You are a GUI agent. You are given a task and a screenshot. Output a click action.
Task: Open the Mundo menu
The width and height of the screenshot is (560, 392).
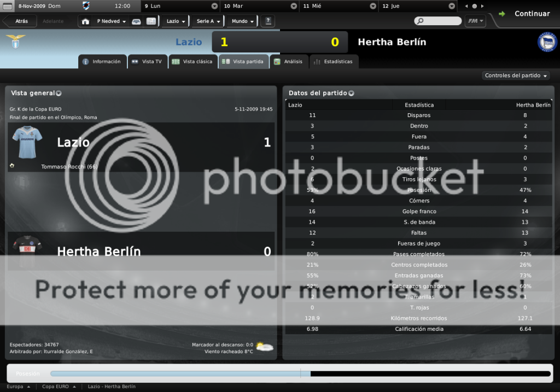coord(242,21)
